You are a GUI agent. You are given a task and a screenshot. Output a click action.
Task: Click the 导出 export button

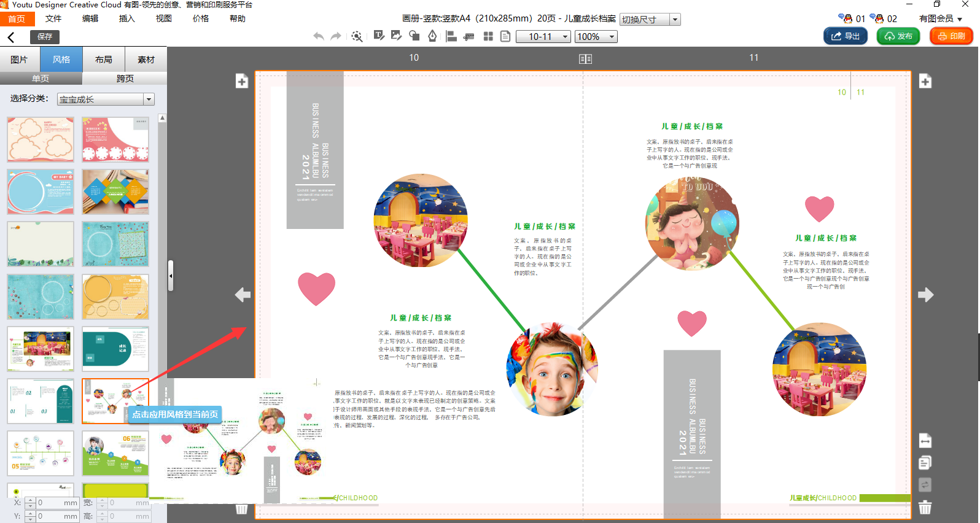pyautogui.click(x=845, y=36)
